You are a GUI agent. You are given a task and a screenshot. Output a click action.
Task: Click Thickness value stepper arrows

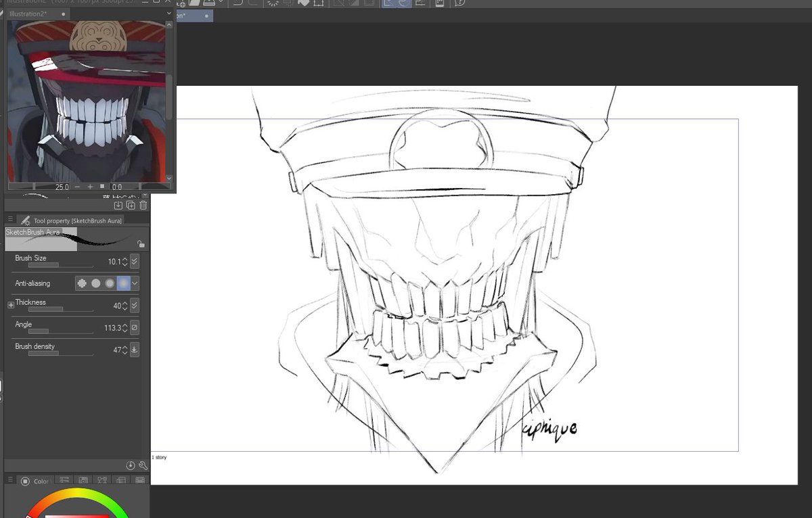pyautogui.click(x=125, y=306)
